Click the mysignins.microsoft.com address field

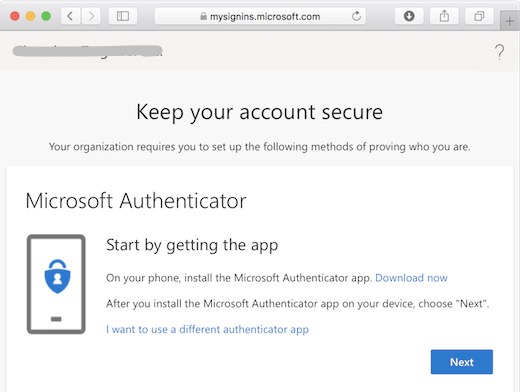click(x=260, y=16)
